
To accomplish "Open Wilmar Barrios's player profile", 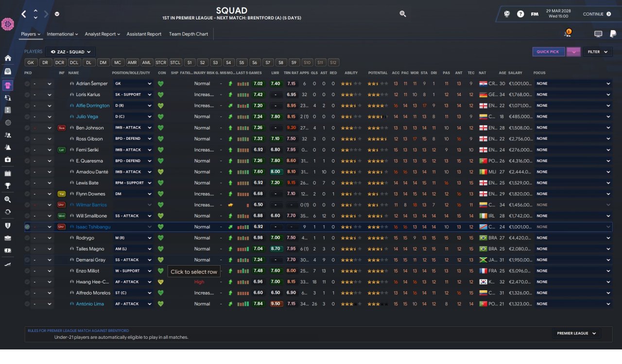I will point(91,205).
